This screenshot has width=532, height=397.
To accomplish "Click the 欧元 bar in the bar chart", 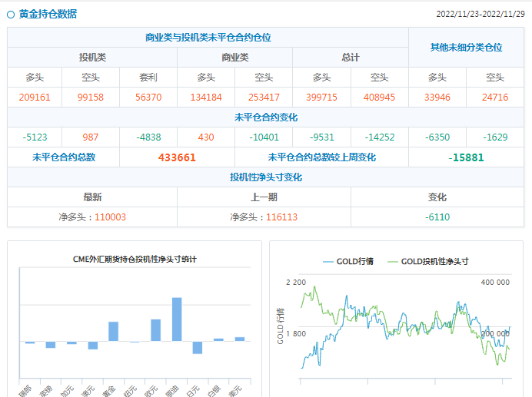I will click(155, 330).
